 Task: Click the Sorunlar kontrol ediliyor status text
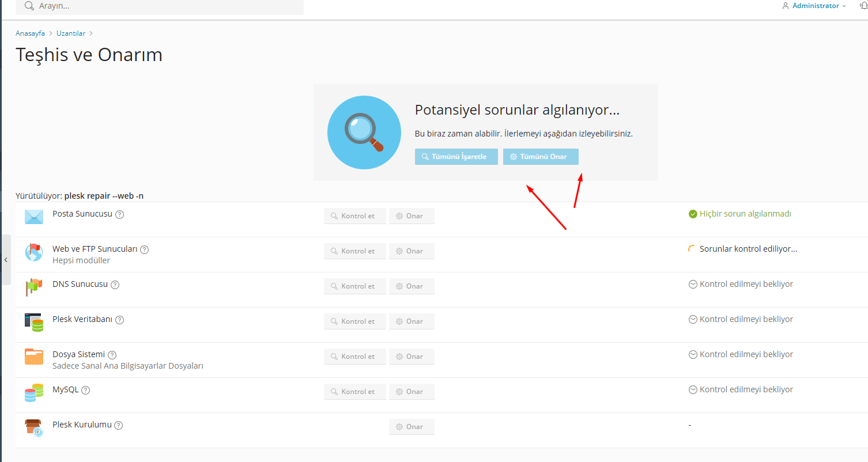pyautogui.click(x=748, y=249)
